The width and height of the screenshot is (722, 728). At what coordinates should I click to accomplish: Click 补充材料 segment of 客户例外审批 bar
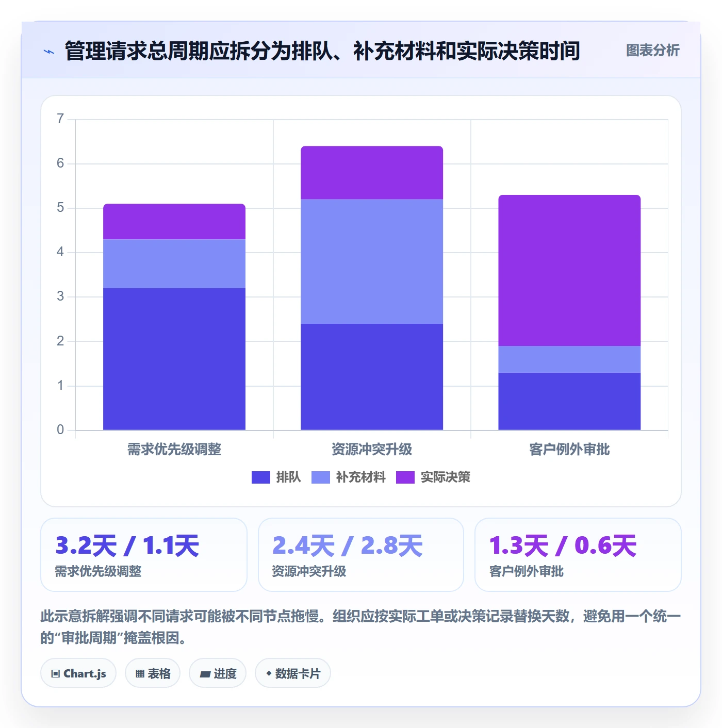coord(569,359)
